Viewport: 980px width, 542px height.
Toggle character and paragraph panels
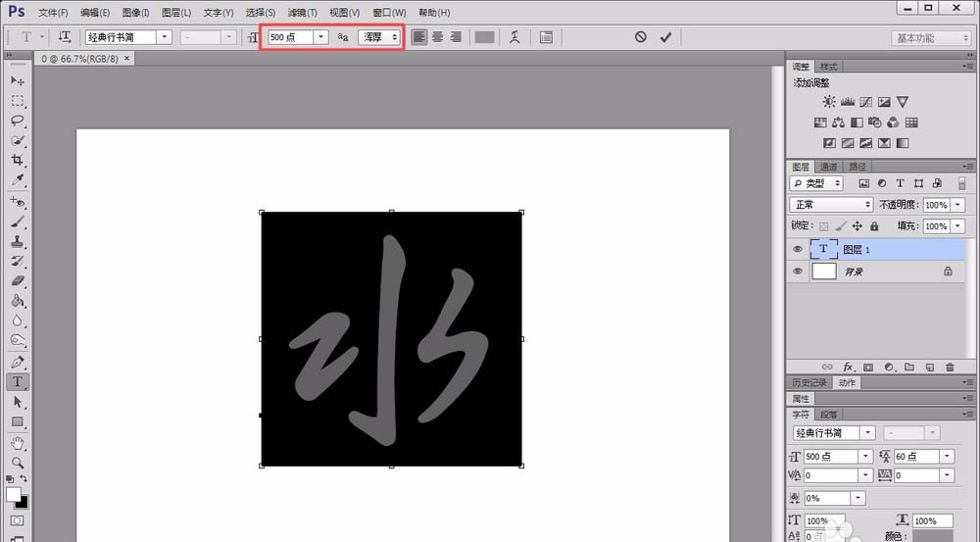point(546,37)
